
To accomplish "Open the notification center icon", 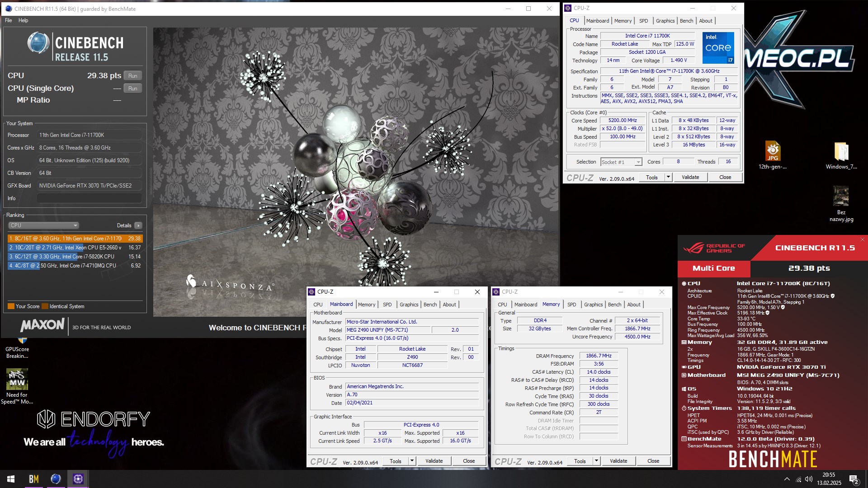I will click(x=854, y=479).
